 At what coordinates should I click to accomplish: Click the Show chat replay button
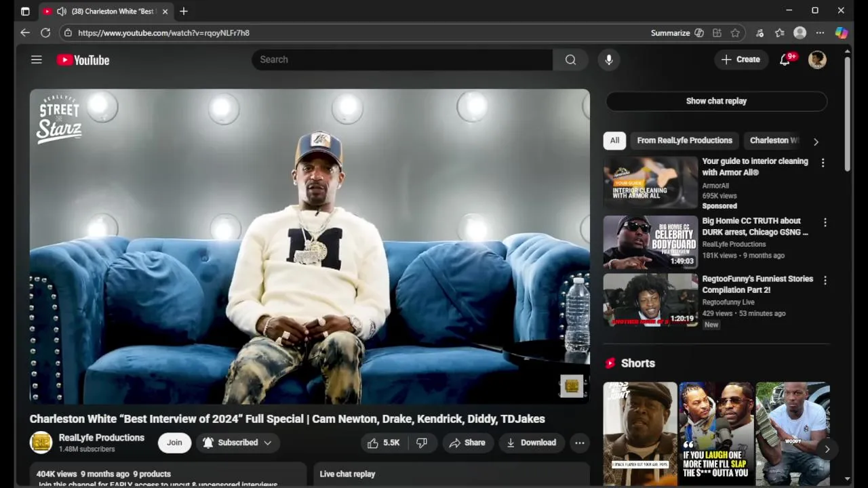pyautogui.click(x=716, y=101)
